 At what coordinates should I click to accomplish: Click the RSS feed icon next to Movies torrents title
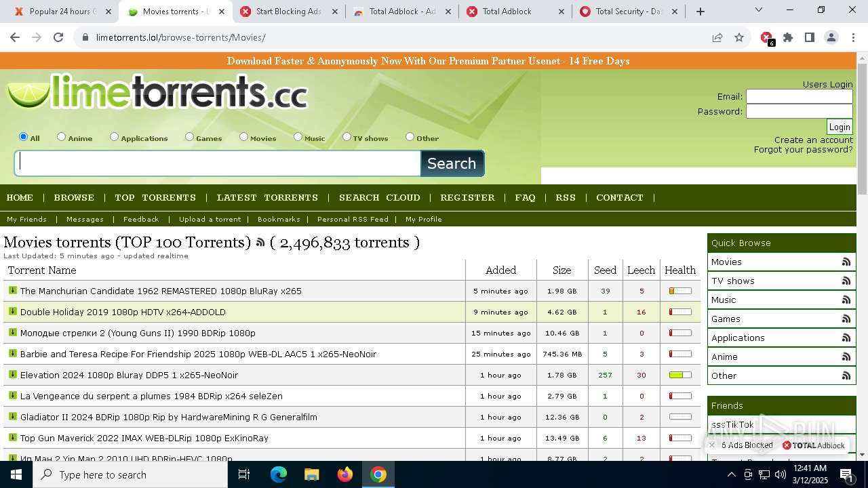[x=260, y=243]
